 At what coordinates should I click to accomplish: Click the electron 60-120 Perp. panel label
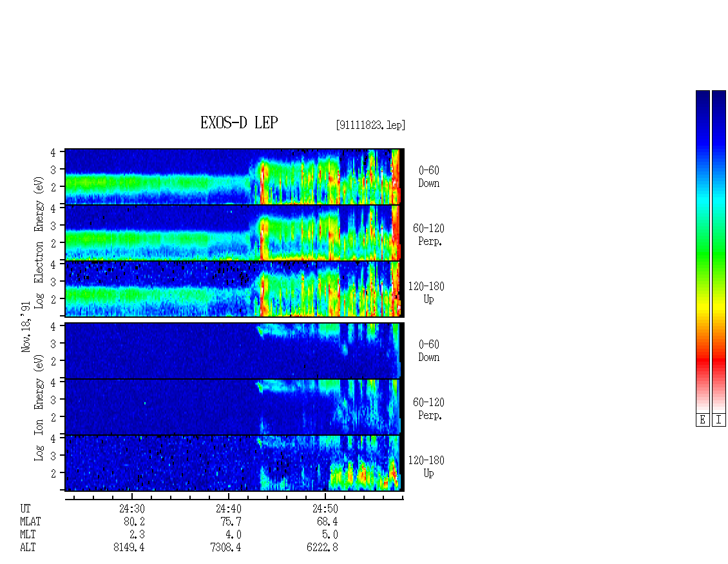[428, 235]
